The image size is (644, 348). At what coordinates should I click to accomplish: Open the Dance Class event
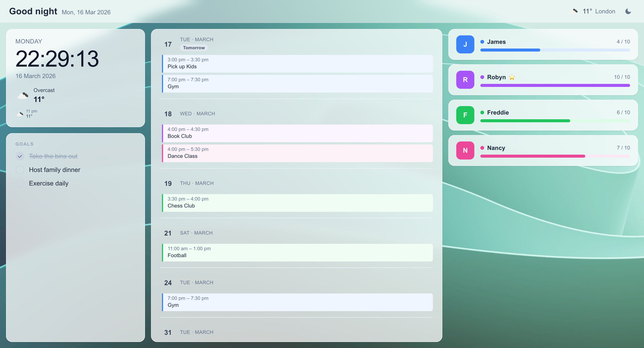(x=297, y=153)
